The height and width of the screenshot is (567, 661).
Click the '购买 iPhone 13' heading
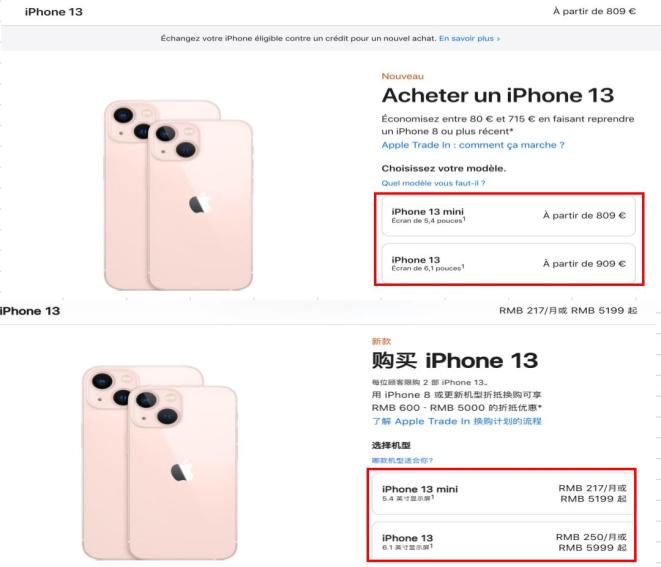pos(455,360)
